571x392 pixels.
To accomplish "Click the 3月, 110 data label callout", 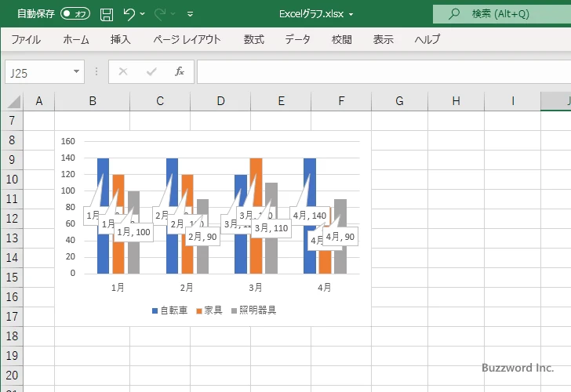I will (271, 228).
